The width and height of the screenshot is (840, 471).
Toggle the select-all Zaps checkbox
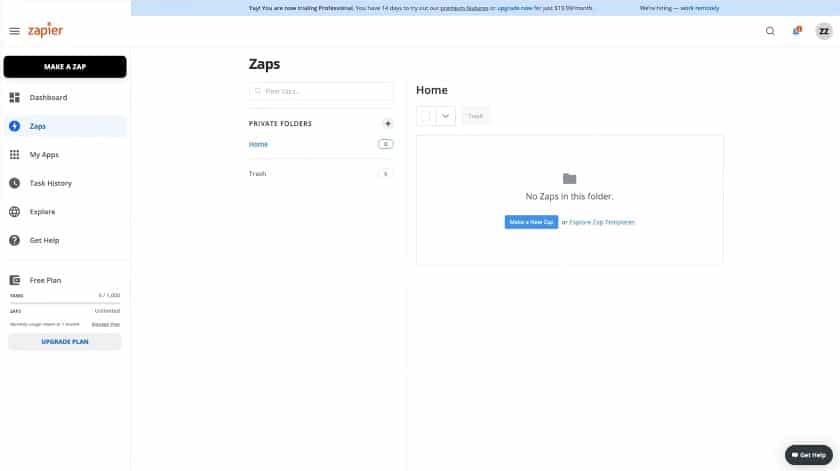426,116
